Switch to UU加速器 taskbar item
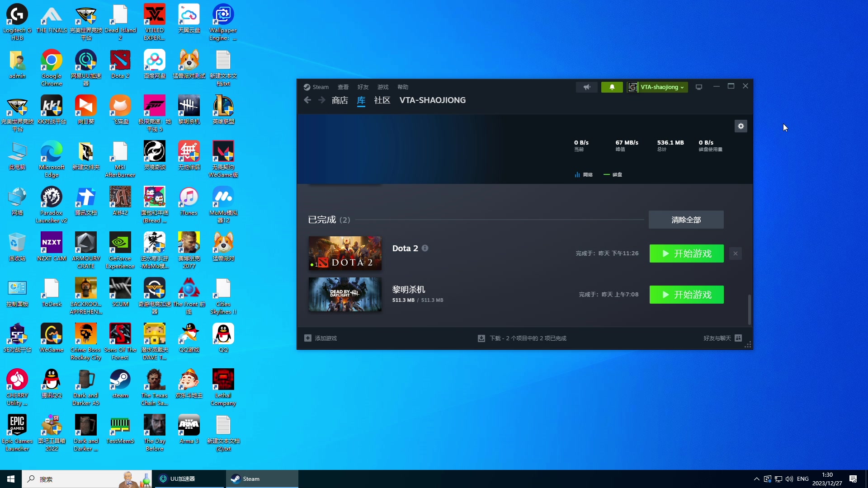The image size is (868, 488). tap(190, 479)
